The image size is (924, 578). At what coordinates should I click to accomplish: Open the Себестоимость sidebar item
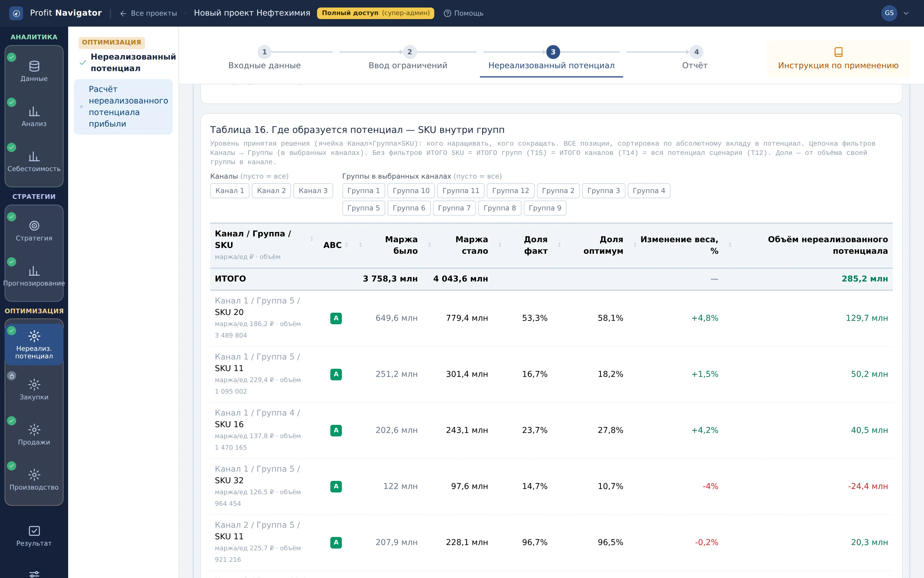click(34, 162)
